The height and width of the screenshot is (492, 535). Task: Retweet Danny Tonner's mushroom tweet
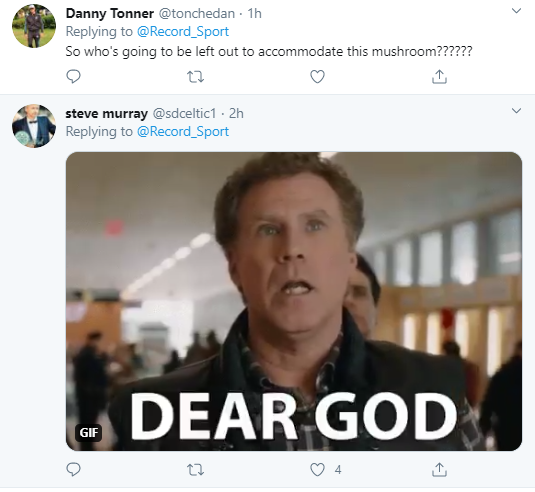coord(196,77)
